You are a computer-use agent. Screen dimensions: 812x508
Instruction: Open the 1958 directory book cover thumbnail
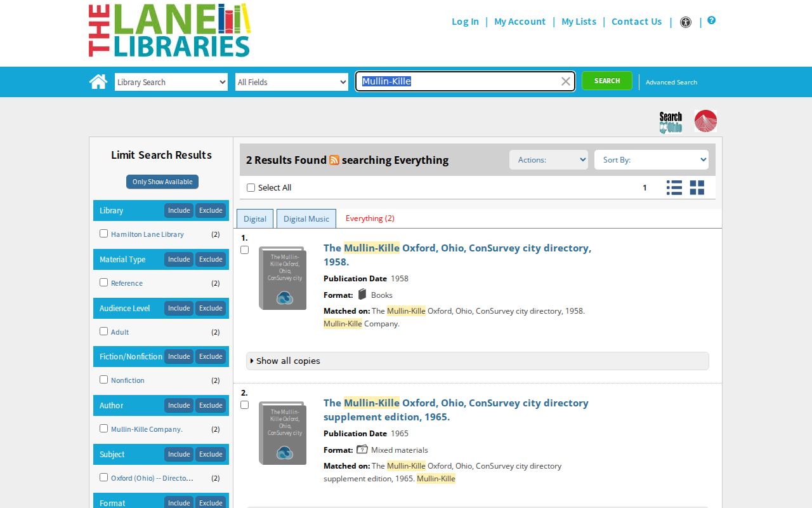tap(282, 278)
